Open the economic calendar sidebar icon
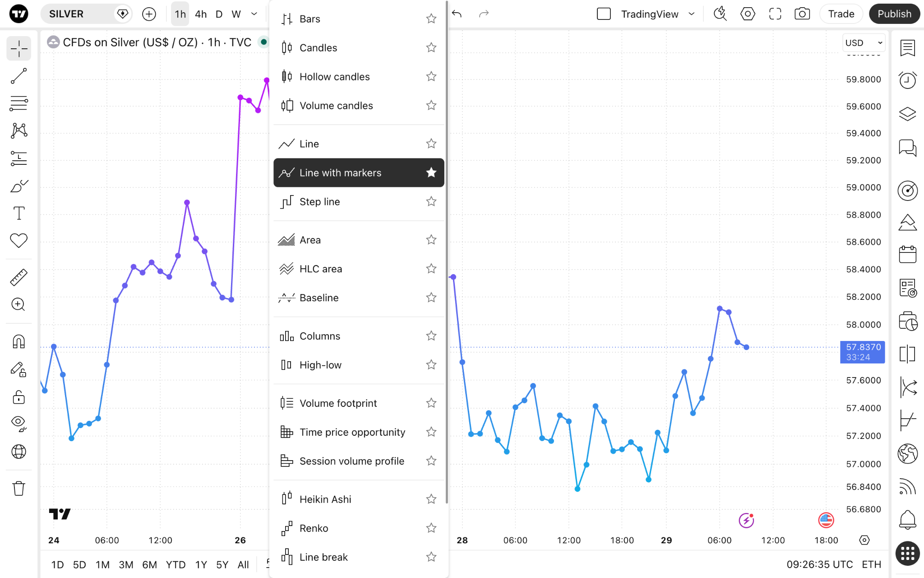 [907, 254]
